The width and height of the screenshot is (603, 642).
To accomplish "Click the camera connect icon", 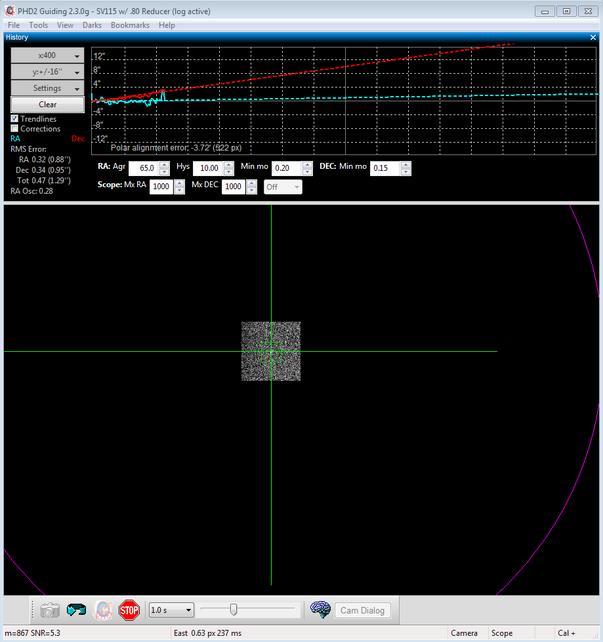I will click(x=50, y=610).
